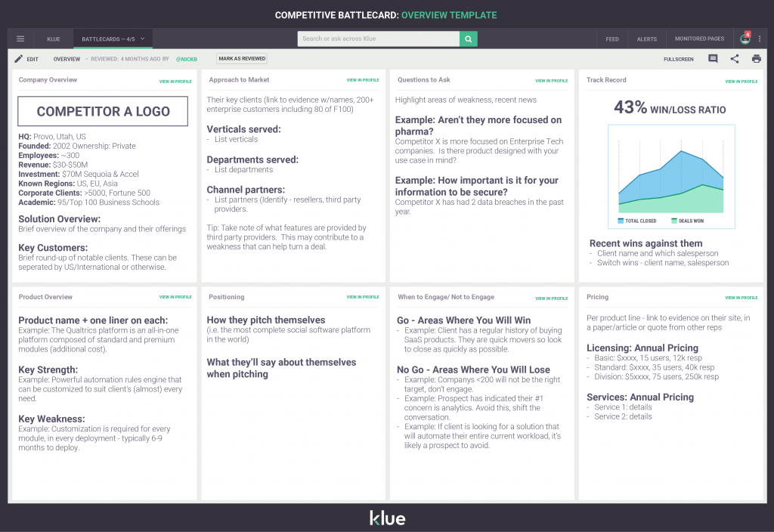Viewport: 774px width, 532px height.
Task: Open the Alerts menu item
Action: pos(647,39)
